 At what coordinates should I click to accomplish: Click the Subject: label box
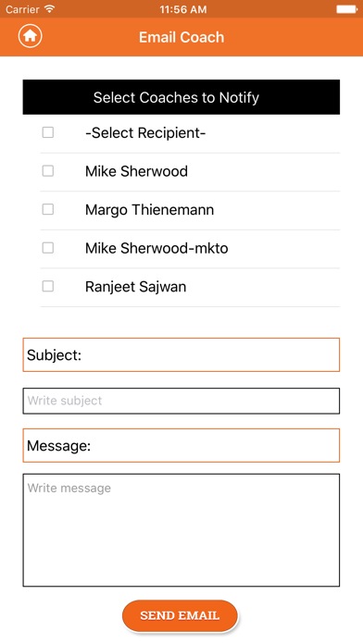click(181, 355)
